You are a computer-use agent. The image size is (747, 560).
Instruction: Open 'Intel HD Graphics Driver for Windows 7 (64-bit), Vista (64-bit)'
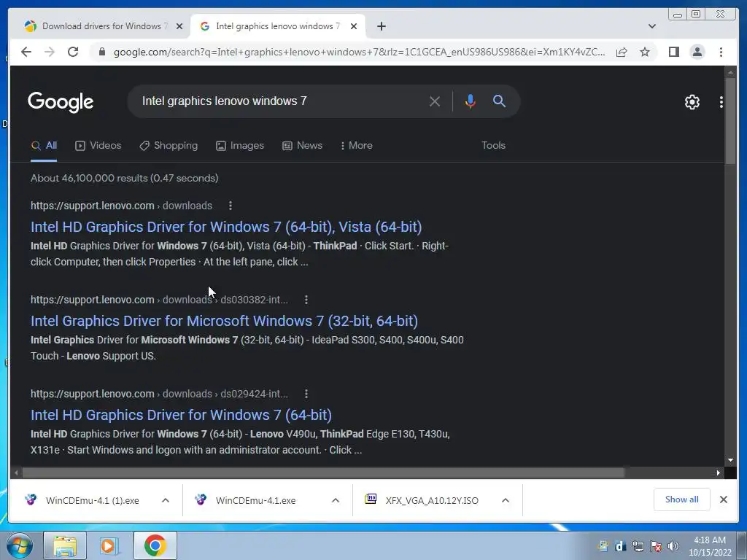click(x=226, y=227)
